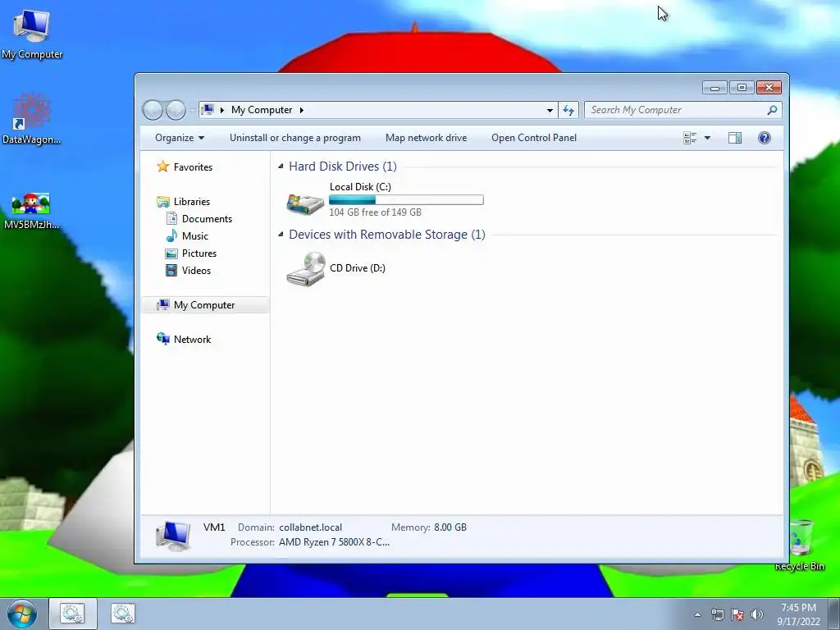Click the first taskbar application button
This screenshot has height=630, width=840.
[73, 614]
